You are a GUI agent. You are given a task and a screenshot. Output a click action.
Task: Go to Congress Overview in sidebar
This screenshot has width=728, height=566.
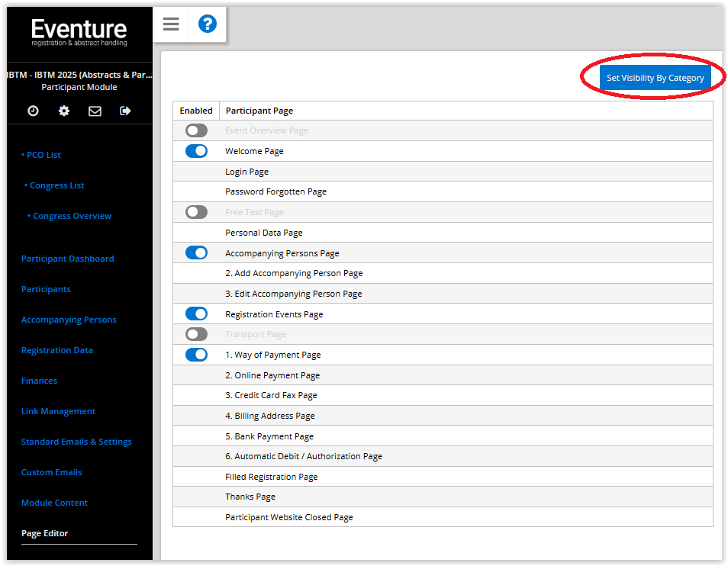tap(69, 216)
